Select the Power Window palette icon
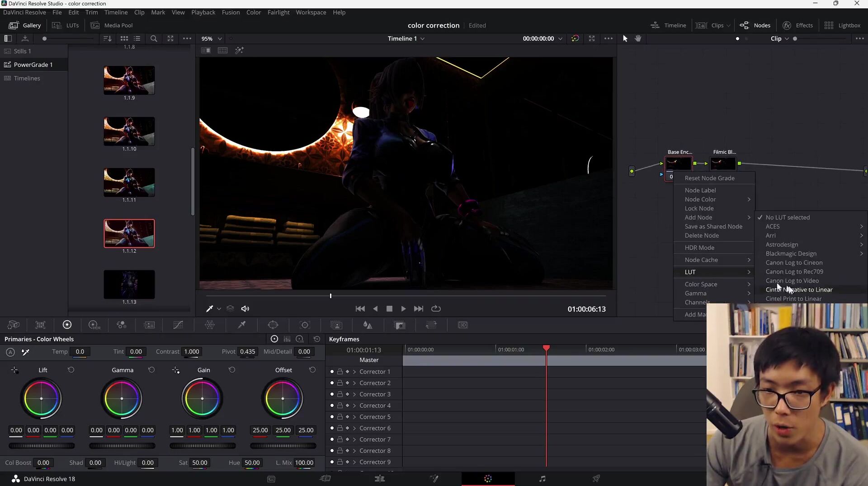 pyautogui.click(x=273, y=325)
